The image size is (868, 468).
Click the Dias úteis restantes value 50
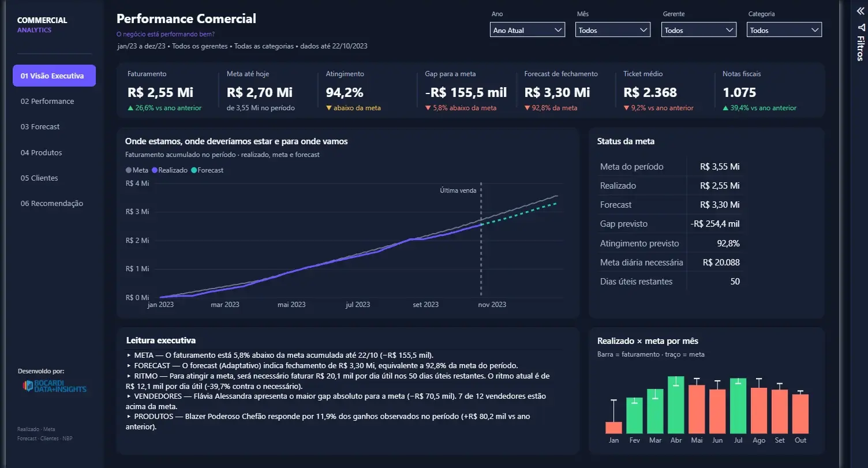click(x=735, y=282)
